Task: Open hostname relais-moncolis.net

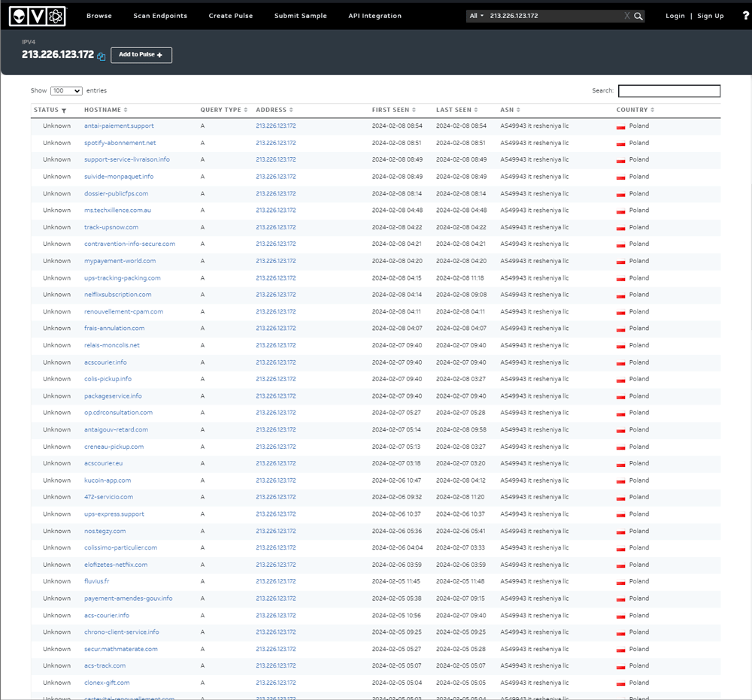Action: tap(112, 345)
